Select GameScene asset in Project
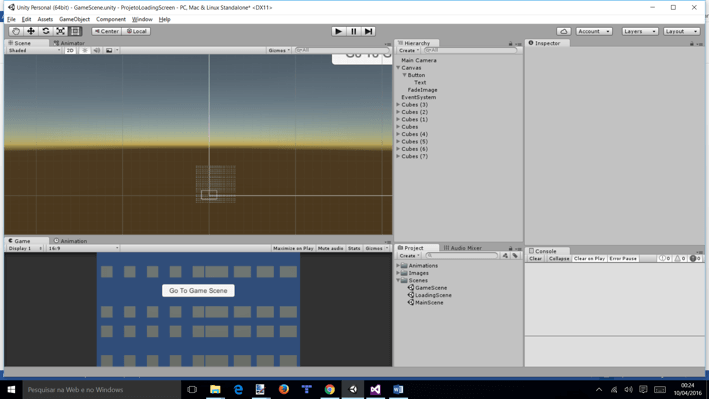Viewport: 709px width, 399px height. [x=427, y=288]
